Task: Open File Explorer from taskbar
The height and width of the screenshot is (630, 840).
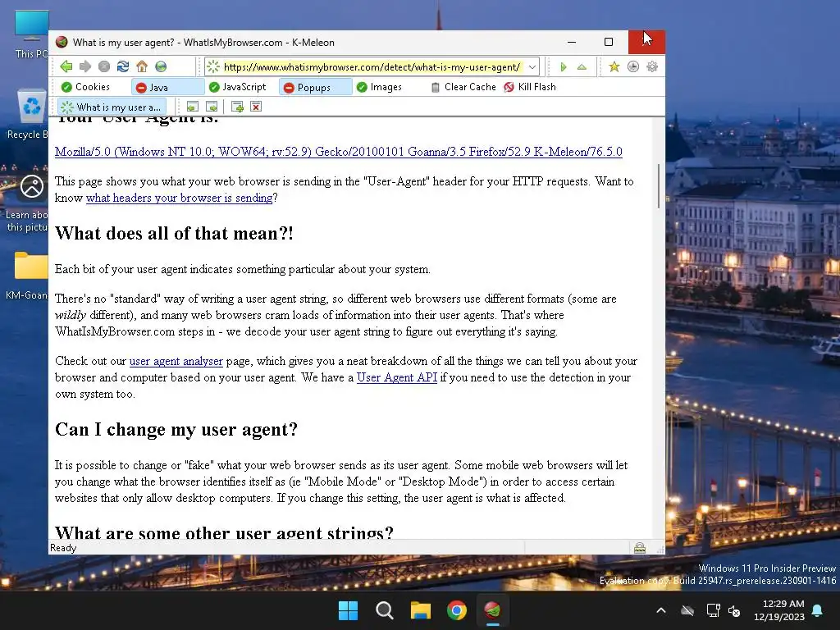Action: [x=421, y=610]
